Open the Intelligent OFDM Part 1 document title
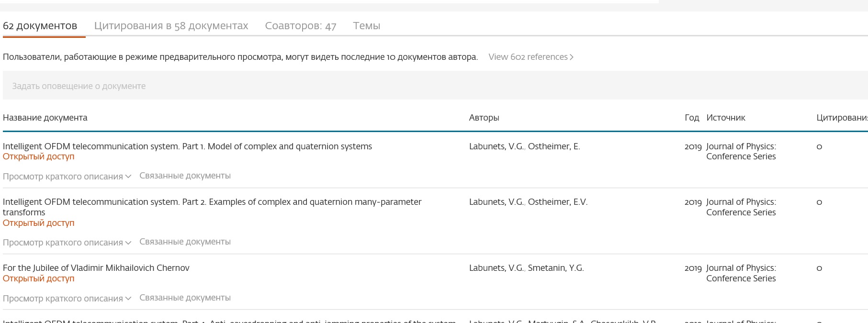The height and width of the screenshot is (323, 868). click(187, 146)
